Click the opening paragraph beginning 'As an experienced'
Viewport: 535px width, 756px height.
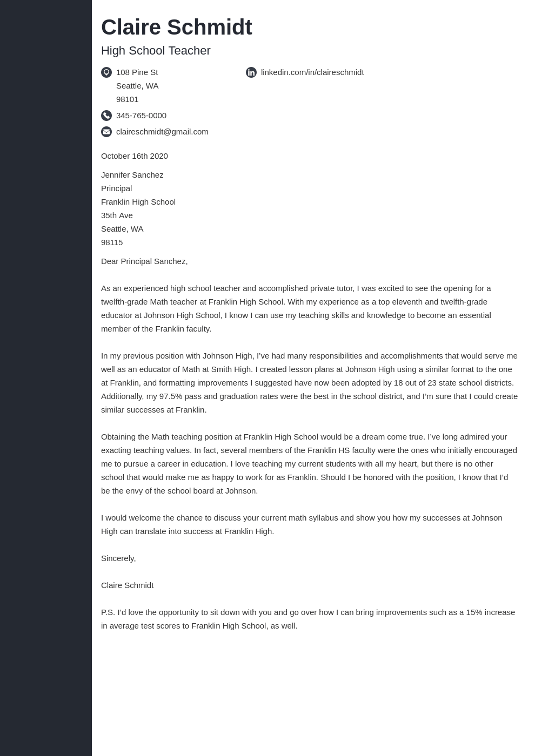click(x=296, y=308)
